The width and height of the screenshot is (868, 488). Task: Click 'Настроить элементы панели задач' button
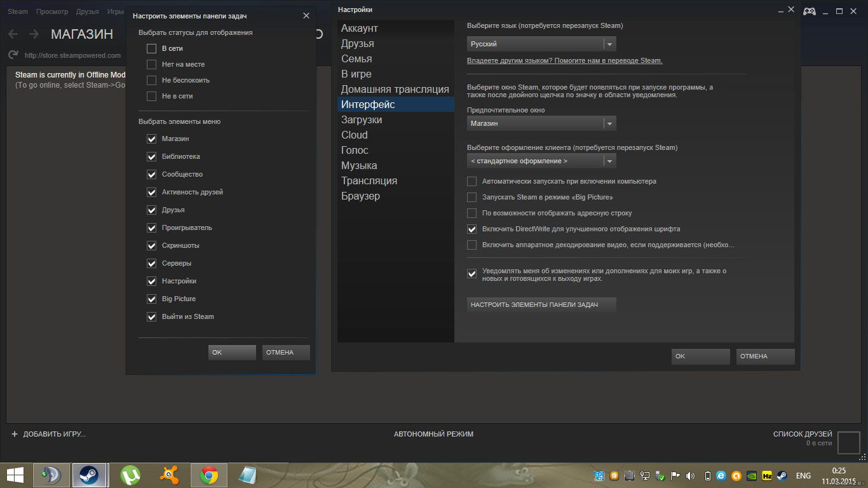click(x=541, y=305)
